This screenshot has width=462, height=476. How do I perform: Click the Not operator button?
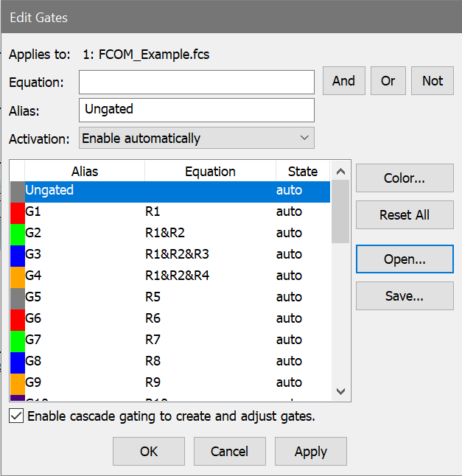433,81
